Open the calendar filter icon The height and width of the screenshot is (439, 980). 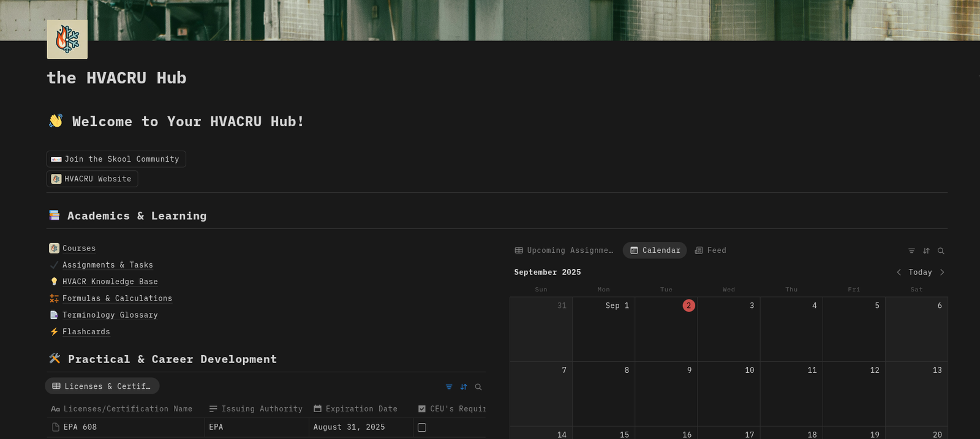tap(911, 251)
